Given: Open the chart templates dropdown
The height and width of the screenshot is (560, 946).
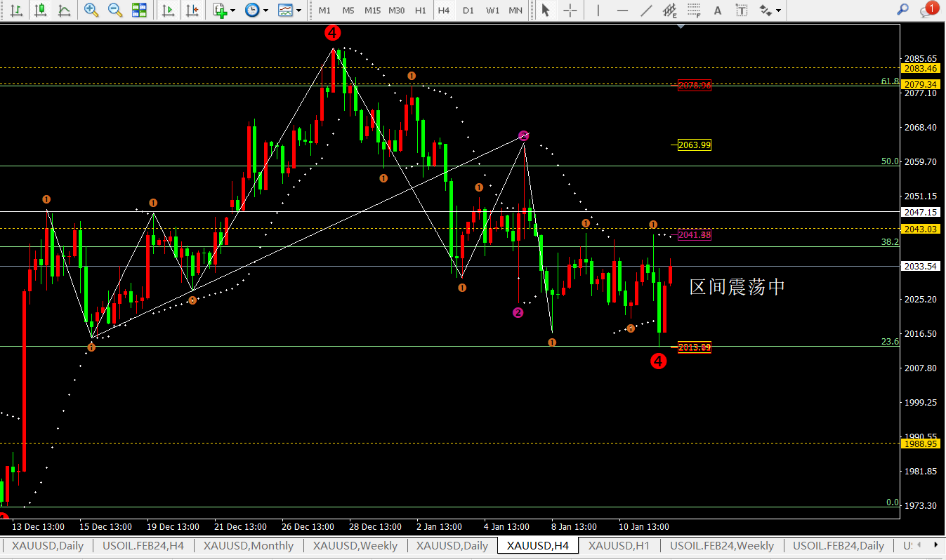Looking at the screenshot, I should [x=289, y=10].
